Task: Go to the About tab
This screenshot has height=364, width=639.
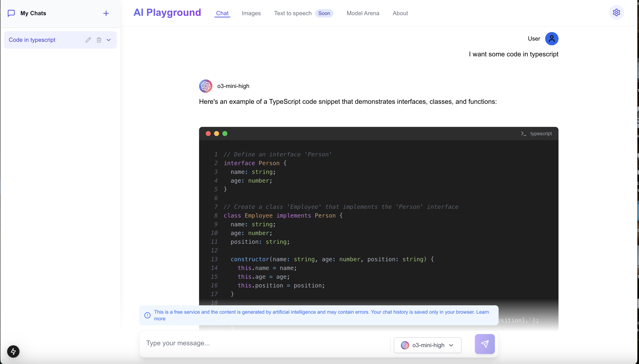Action: click(400, 13)
